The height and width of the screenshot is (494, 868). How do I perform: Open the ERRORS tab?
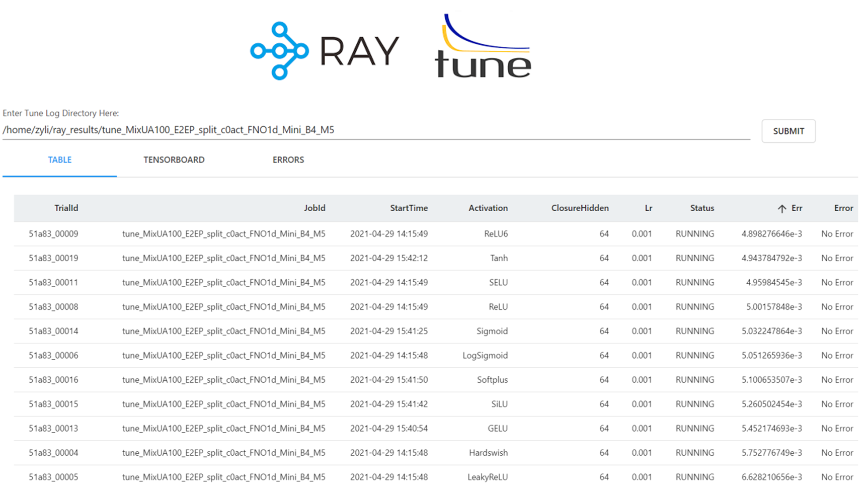[288, 160]
